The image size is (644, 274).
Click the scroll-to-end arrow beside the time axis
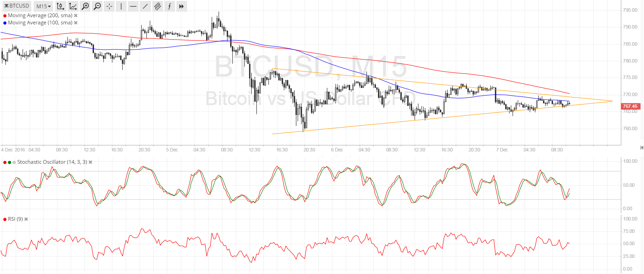[x=641, y=148]
